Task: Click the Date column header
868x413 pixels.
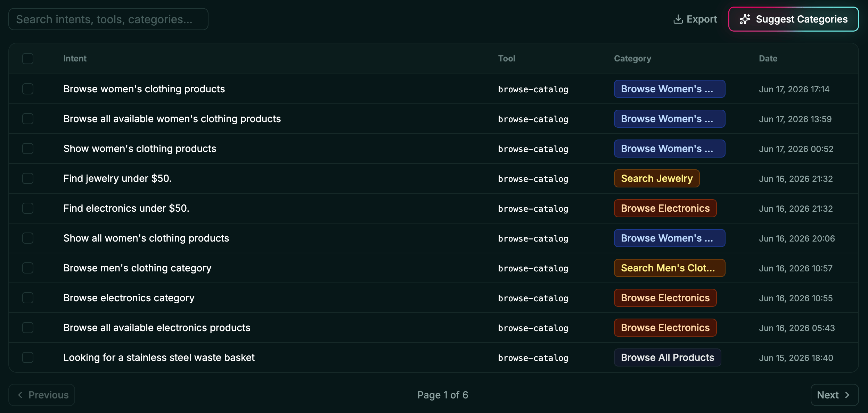Action: [768, 59]
